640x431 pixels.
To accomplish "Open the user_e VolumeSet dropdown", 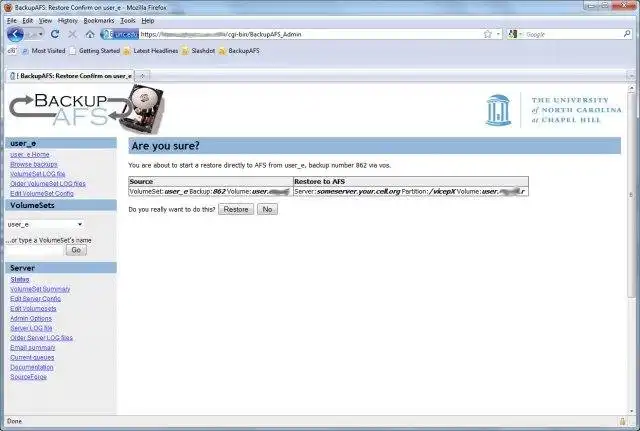I will [45, 224].
